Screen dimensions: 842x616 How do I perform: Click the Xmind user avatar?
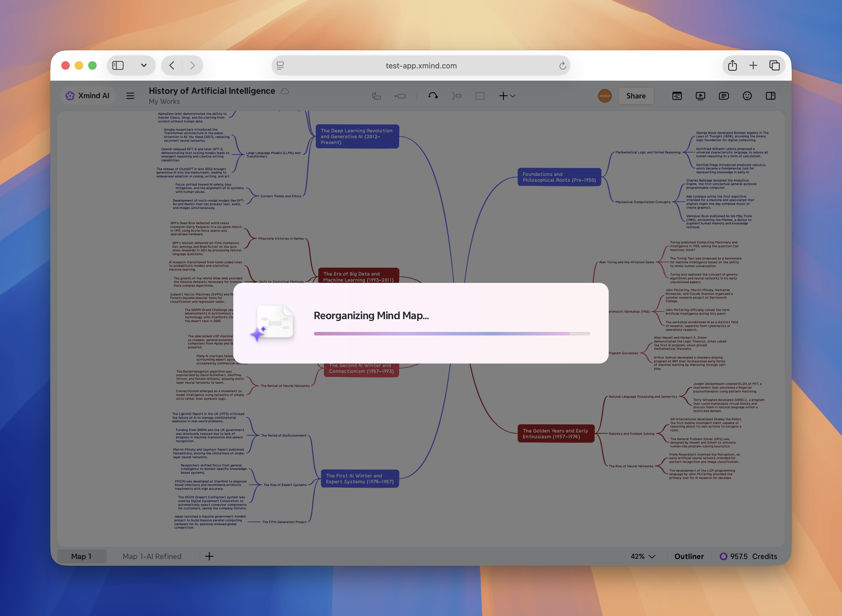click(x=605, y=96)
